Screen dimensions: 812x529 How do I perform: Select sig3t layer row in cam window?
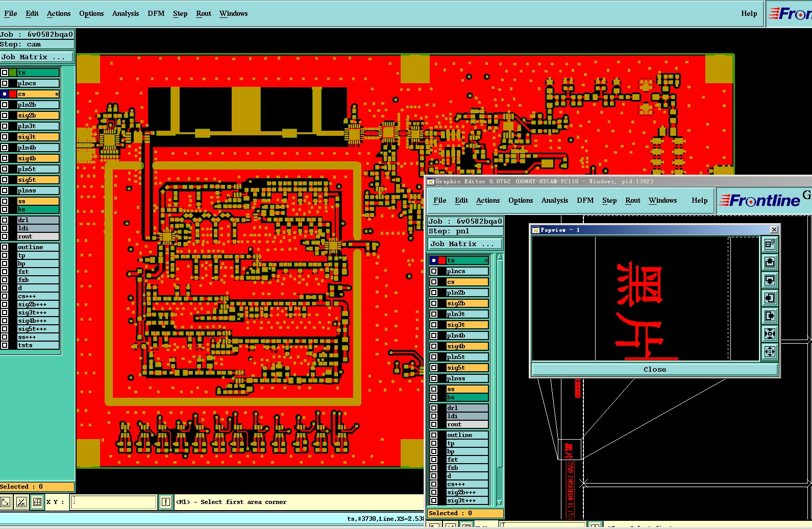(38, 137)
